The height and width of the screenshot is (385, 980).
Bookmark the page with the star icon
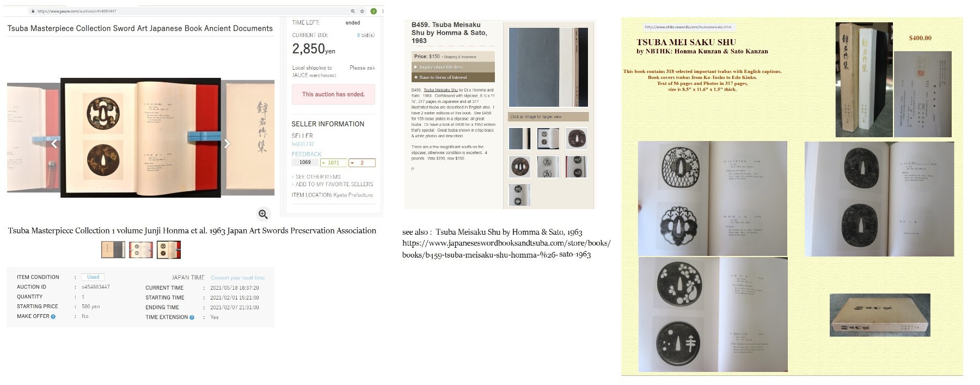[x=362, y=11]
